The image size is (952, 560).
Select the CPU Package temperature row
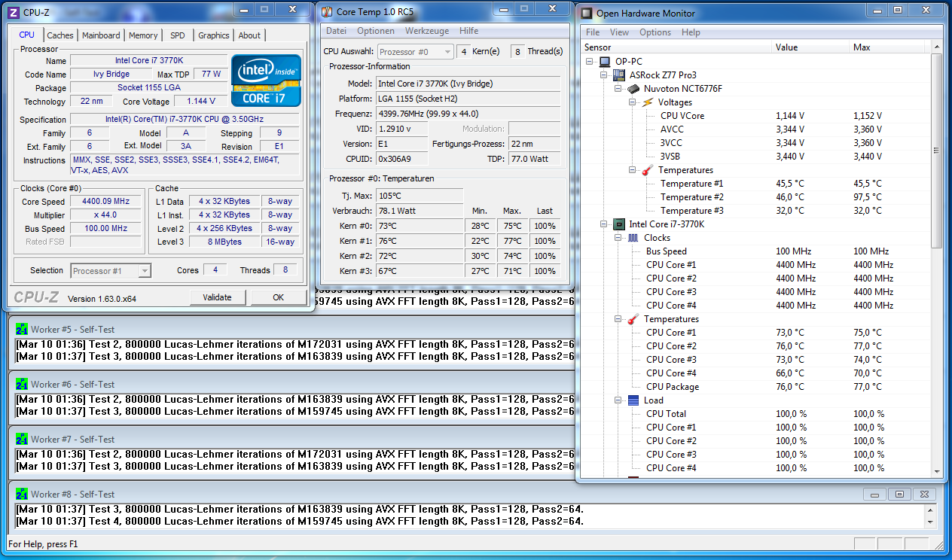pos(756,387)
